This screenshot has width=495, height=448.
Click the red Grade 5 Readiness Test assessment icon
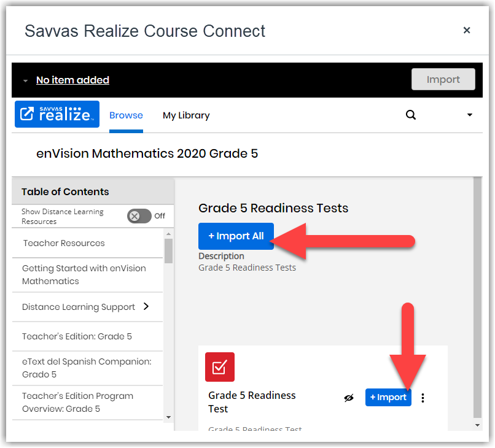click(219, 366)
